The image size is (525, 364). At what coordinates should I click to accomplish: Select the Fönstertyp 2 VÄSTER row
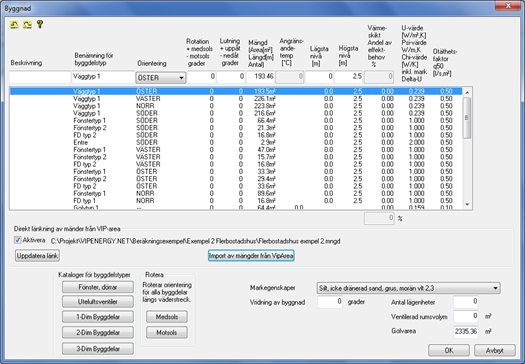(x=236, y=157)
